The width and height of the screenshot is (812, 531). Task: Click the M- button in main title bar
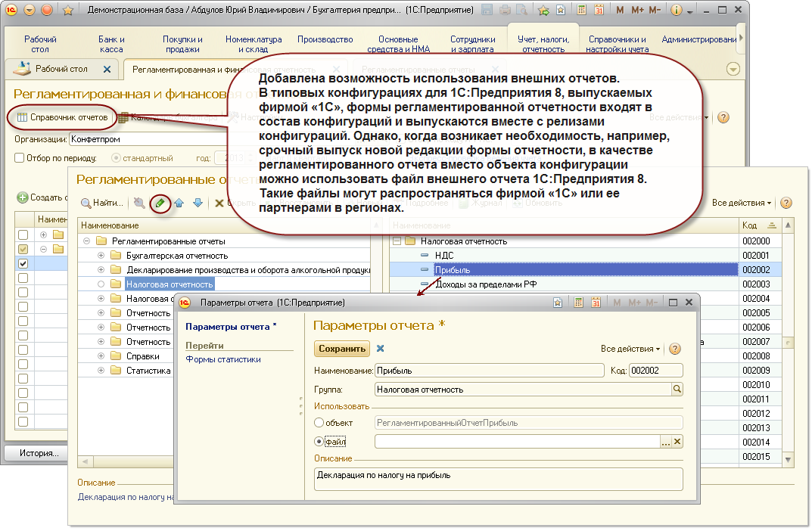point(655,10)
